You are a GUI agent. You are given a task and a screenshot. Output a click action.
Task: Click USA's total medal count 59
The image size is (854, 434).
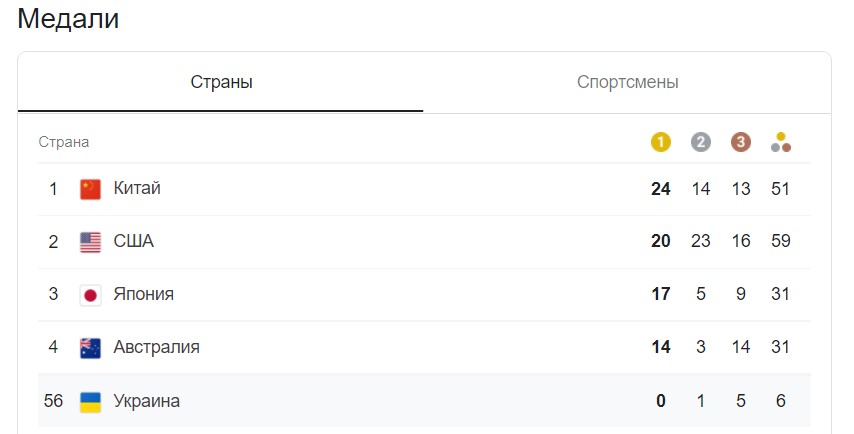tap(780, 241)
